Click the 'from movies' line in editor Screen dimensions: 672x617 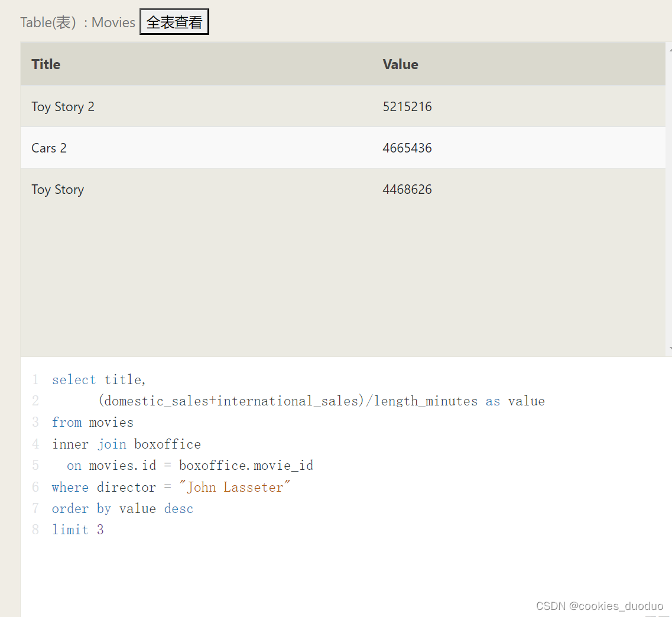[x=93, y=423]
